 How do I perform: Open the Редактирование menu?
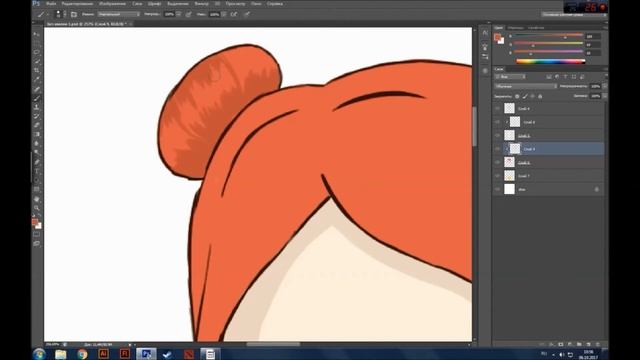pos(77,4)
